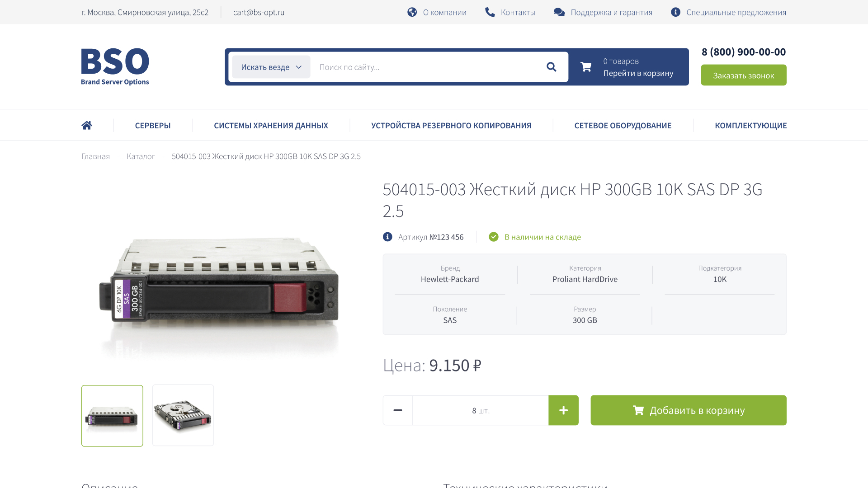Open the shopping cart icon in header

(x=586, y=67)
